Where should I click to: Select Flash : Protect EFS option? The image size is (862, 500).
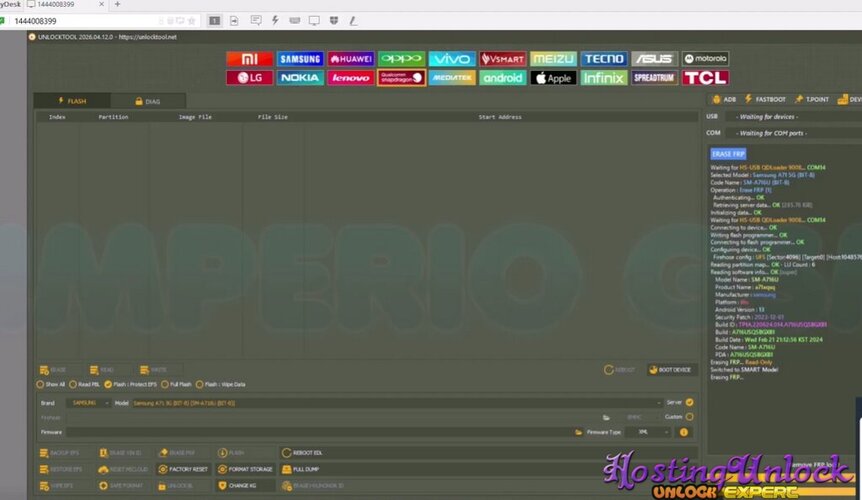[130, 385]
